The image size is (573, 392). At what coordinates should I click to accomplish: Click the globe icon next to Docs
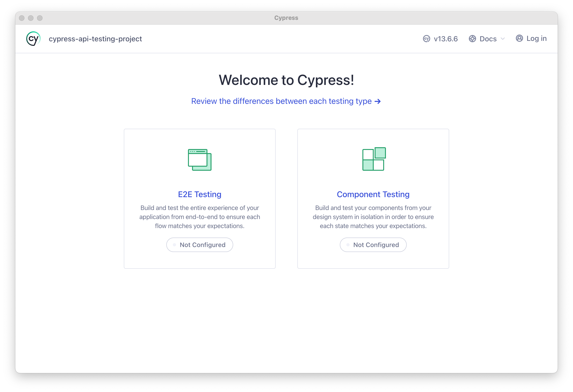tap(472, 39)
